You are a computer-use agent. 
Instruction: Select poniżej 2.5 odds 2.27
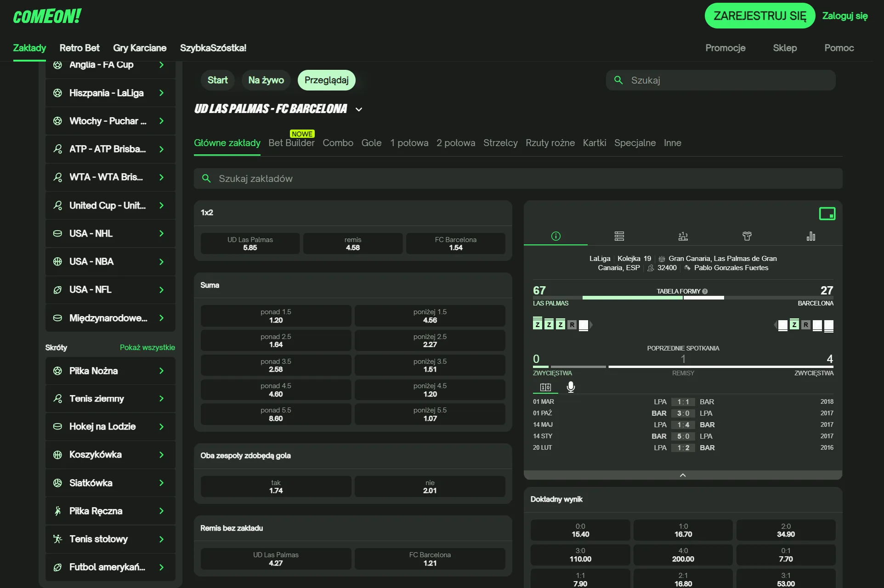pyautogui.click(x=430, y=340)
